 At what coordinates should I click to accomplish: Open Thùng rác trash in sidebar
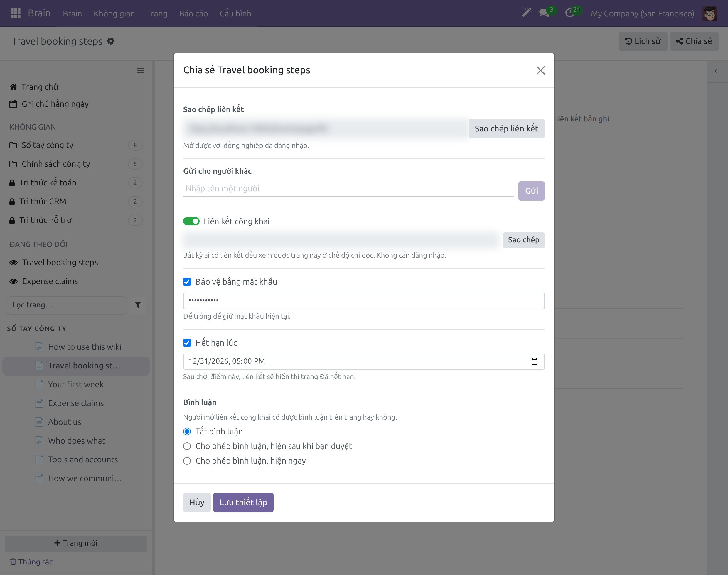[31, 562]
